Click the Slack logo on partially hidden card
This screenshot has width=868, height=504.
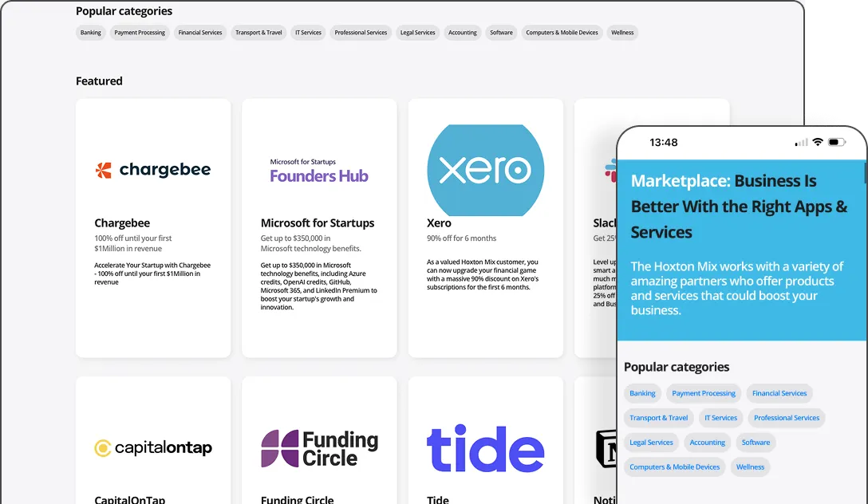click(x=610, y=171)
